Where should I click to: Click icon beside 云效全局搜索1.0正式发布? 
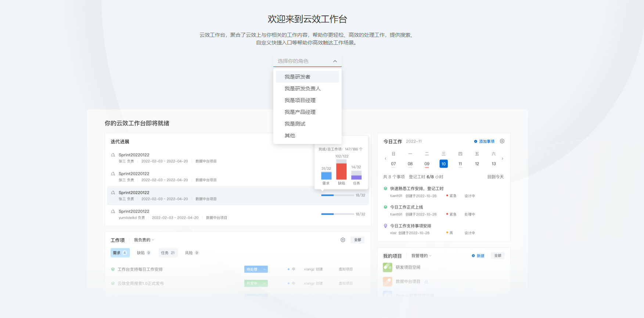click(x=113, y=283)
